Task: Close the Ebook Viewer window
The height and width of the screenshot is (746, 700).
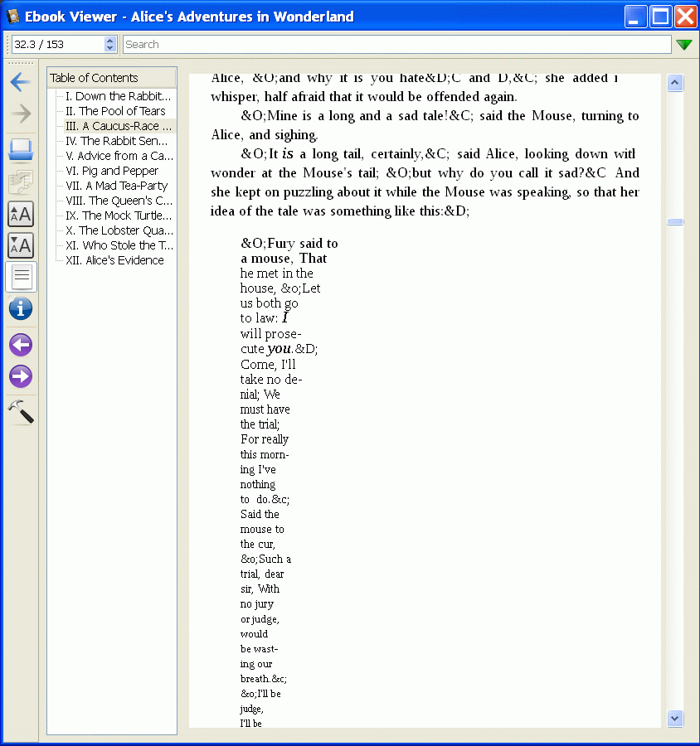Action: click(686, 17)
